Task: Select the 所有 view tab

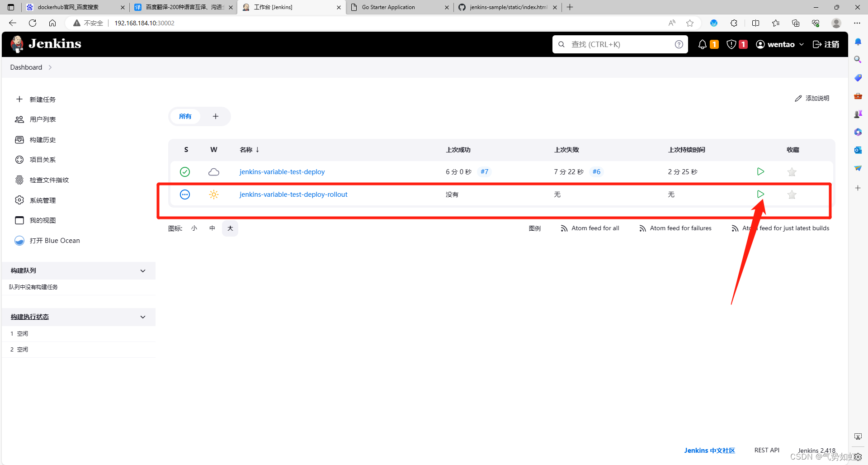Action: coord(185,116)
